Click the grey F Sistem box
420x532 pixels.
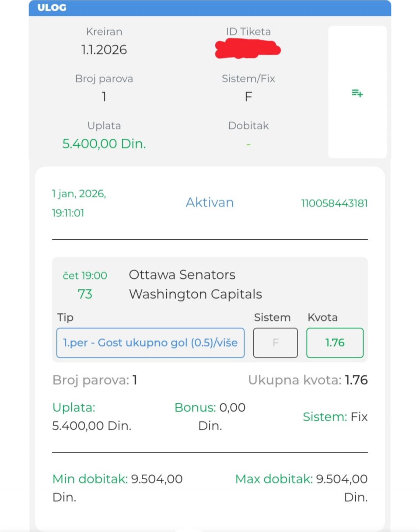tap(275, 343)
